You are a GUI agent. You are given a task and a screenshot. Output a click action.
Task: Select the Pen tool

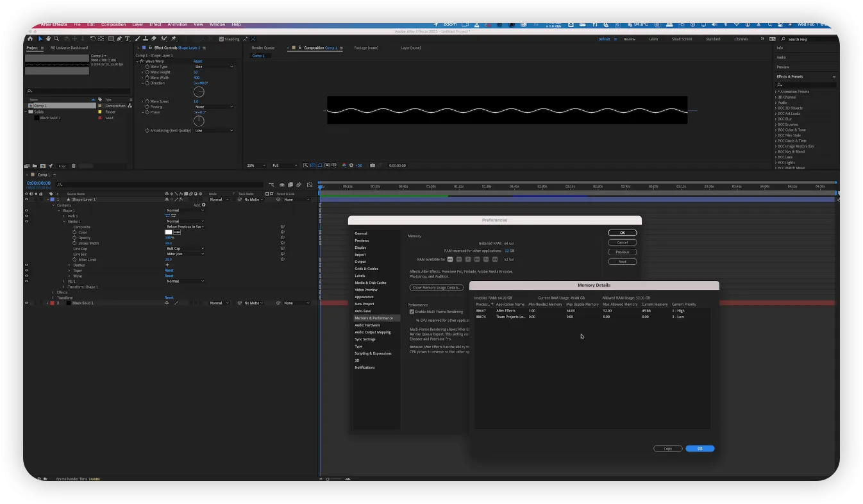119,38
